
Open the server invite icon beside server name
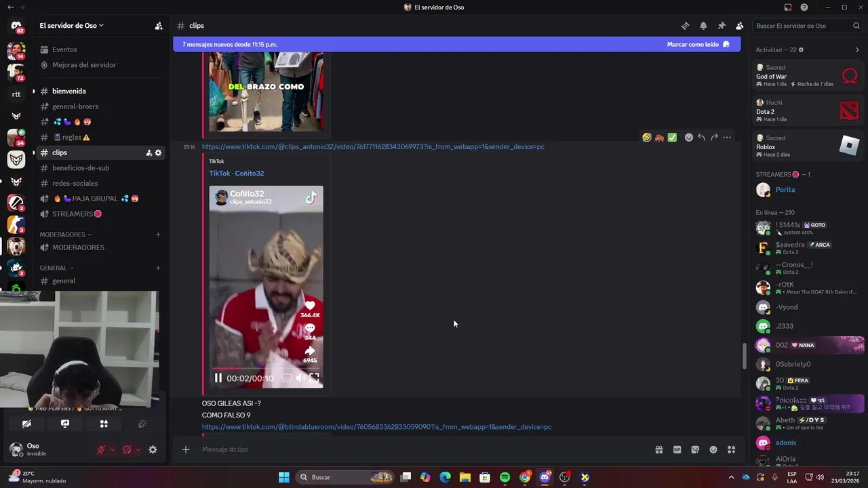(159, 26)
